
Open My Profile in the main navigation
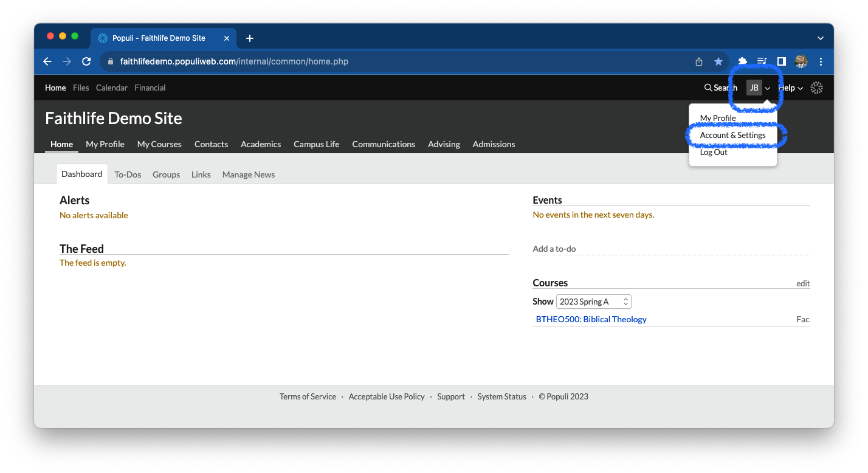pyautogui.click(x=105, y=144)
